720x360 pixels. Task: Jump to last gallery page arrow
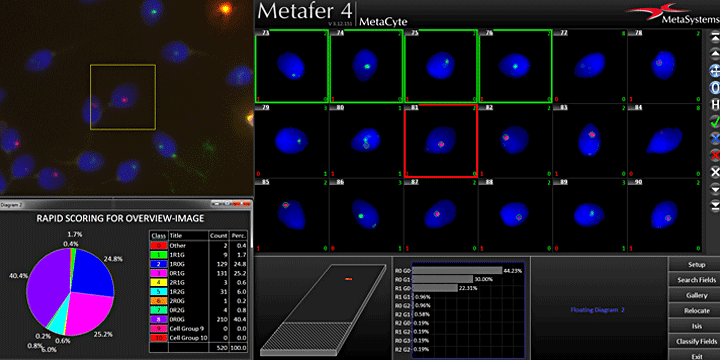tap(714, 204)
